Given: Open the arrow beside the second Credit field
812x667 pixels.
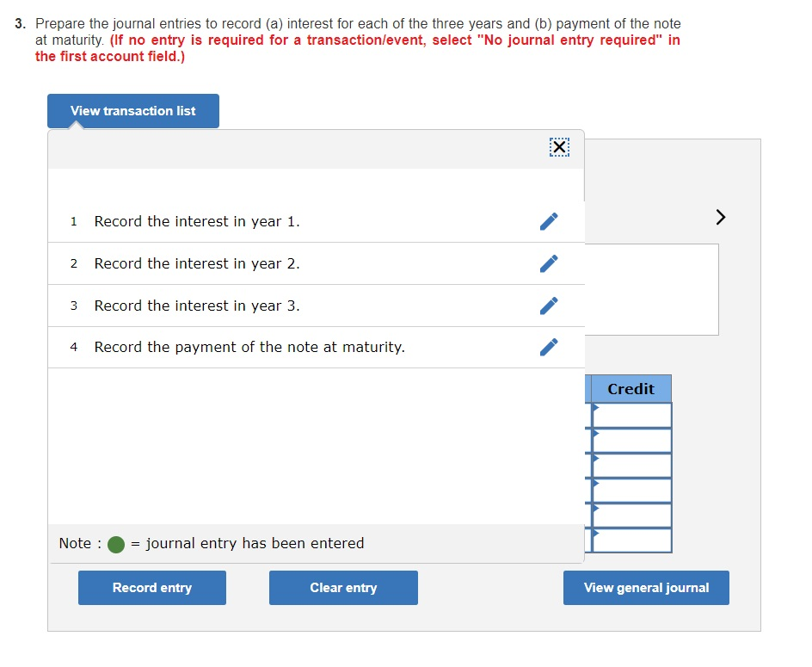Looking at the screenshot, I should pos(592,435).
